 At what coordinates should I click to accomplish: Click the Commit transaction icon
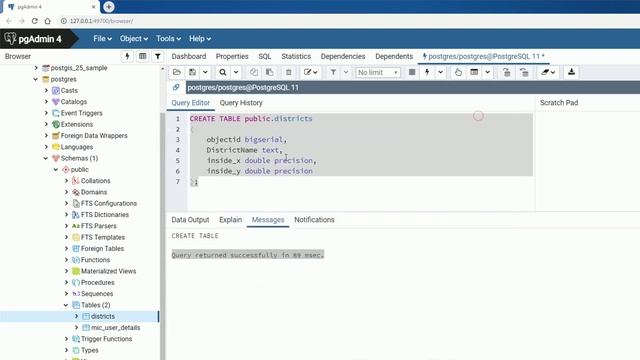507,72
